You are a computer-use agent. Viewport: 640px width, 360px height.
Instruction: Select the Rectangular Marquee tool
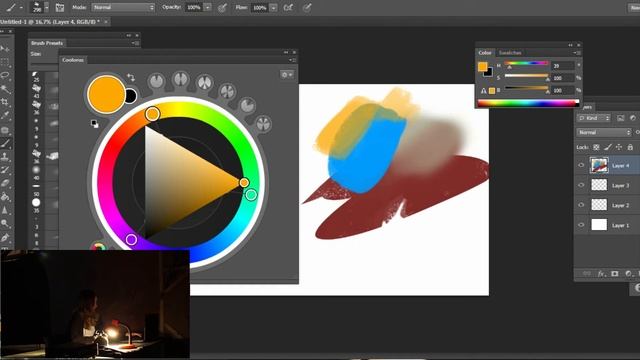pos(5,62)
